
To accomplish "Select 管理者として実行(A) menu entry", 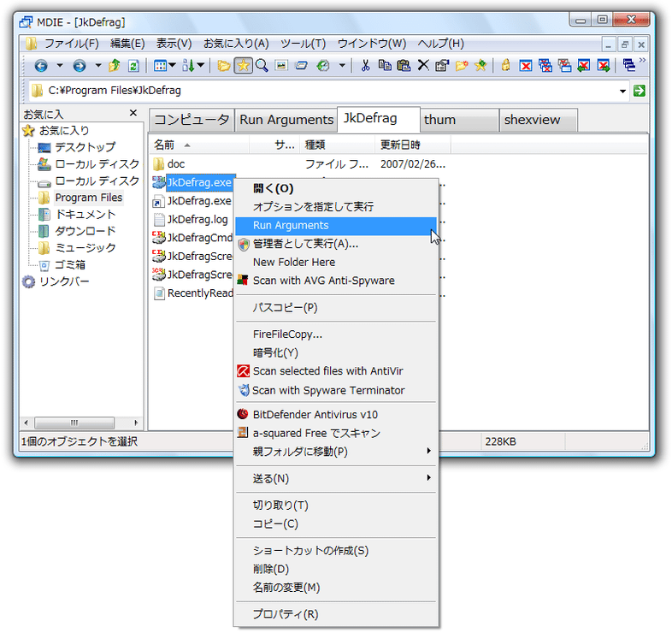I will (336, 244).
